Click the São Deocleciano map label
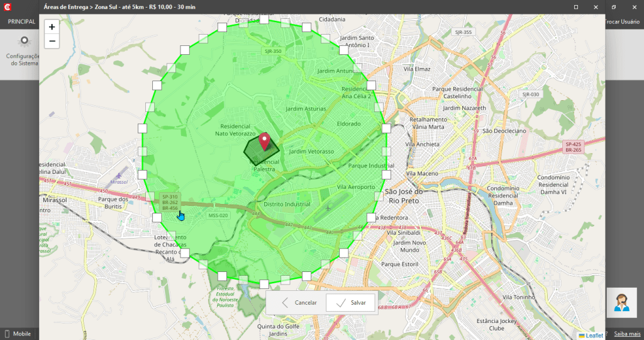This screenshot has width=644, height=340. point(504,131)
